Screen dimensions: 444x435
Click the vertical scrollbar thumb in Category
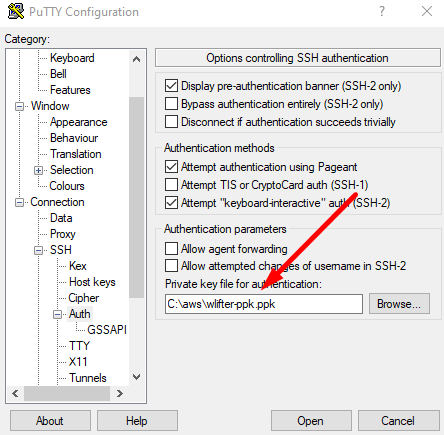click(136, 197)
